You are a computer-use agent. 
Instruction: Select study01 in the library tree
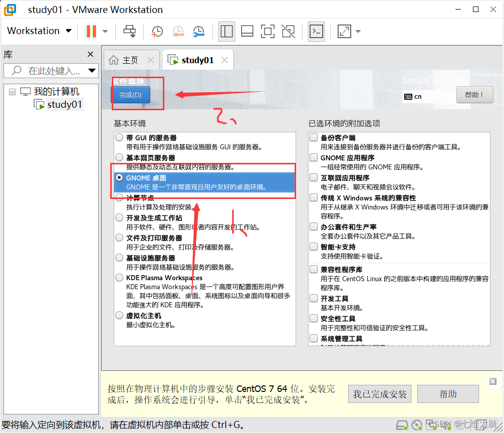tap(65, 104)
